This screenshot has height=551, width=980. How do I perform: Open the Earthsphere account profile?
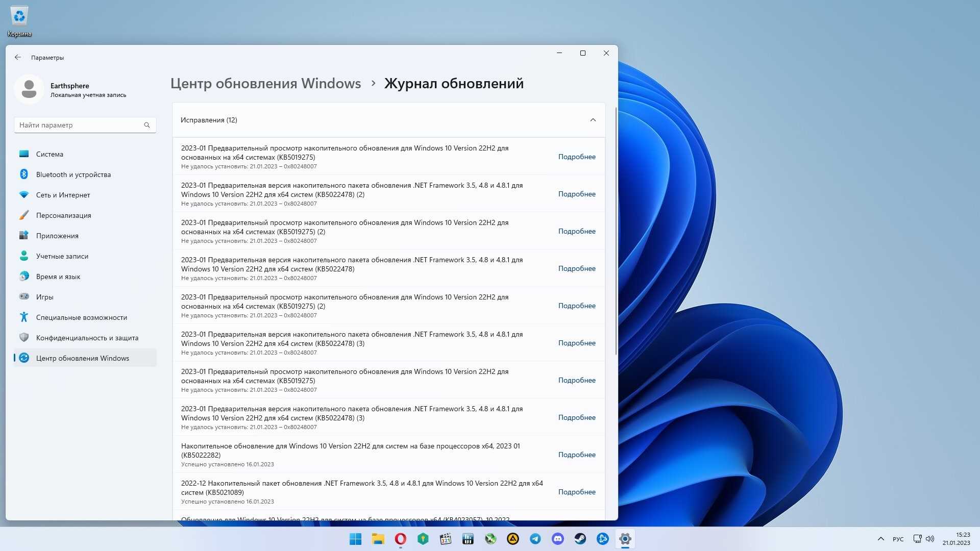pyautogui.click(x=71, y=90)
